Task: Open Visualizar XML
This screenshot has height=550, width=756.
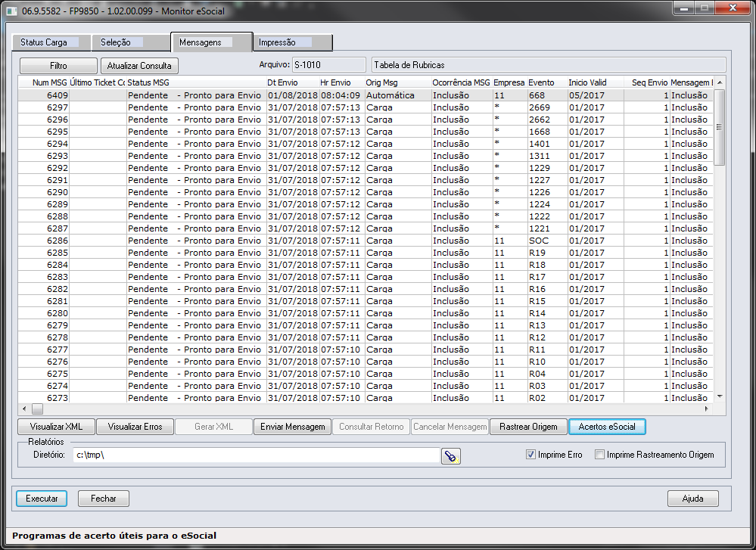Action: pyautogui.click(x=57, y=427)
